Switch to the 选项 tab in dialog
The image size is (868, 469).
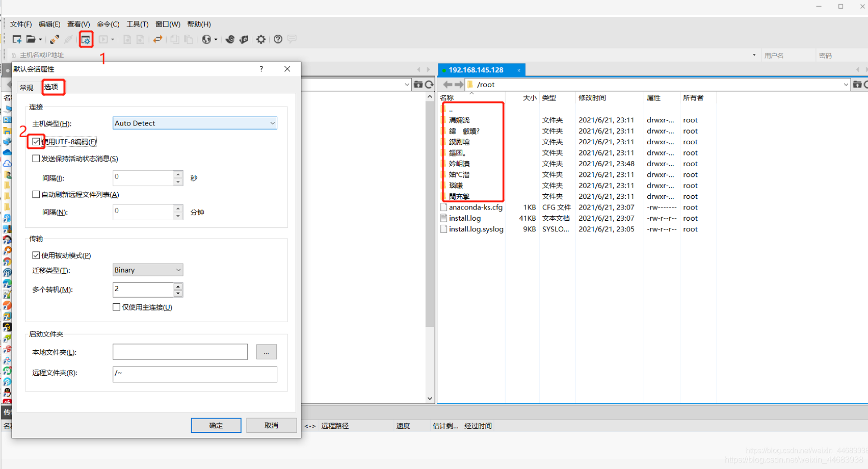[x=51, y=87]
